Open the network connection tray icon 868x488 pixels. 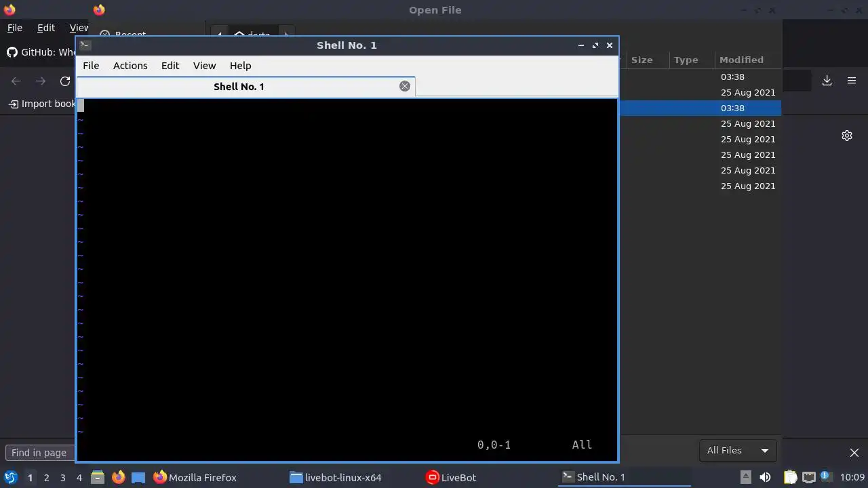coord(808,477)
